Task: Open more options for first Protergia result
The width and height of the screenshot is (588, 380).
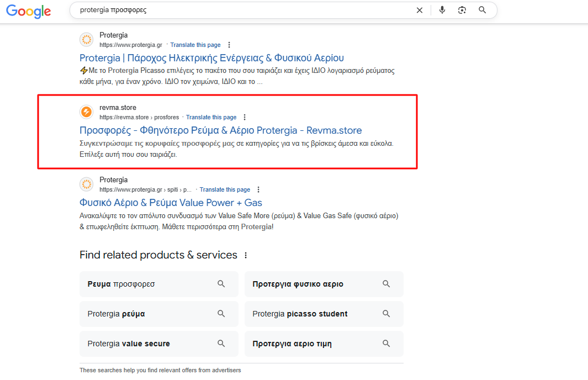Action: (230, 45)
